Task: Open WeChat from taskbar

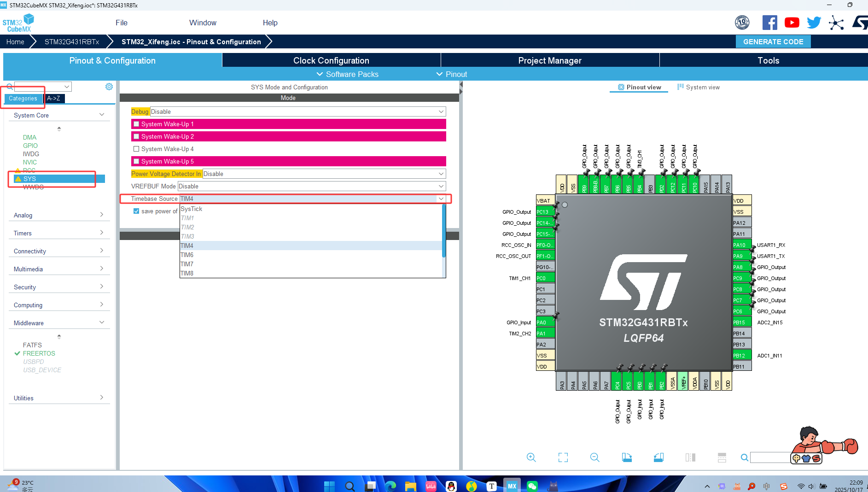Action: point(532,486)
